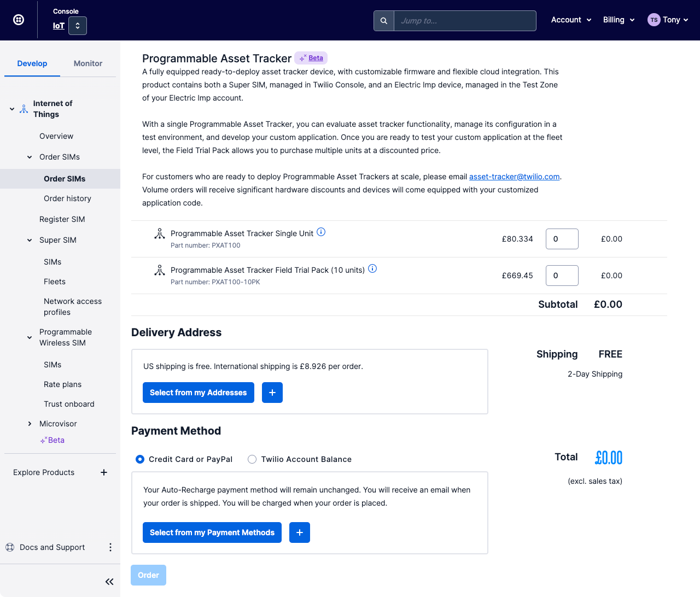Image resolution: width=700 pixels, height=597 pixels.
Task: Click the Order button
Action: [x=148, y=575]
